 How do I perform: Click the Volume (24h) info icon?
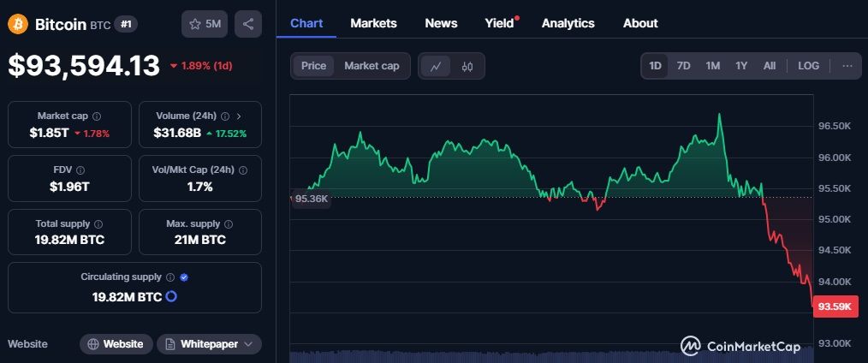(225, 116)
